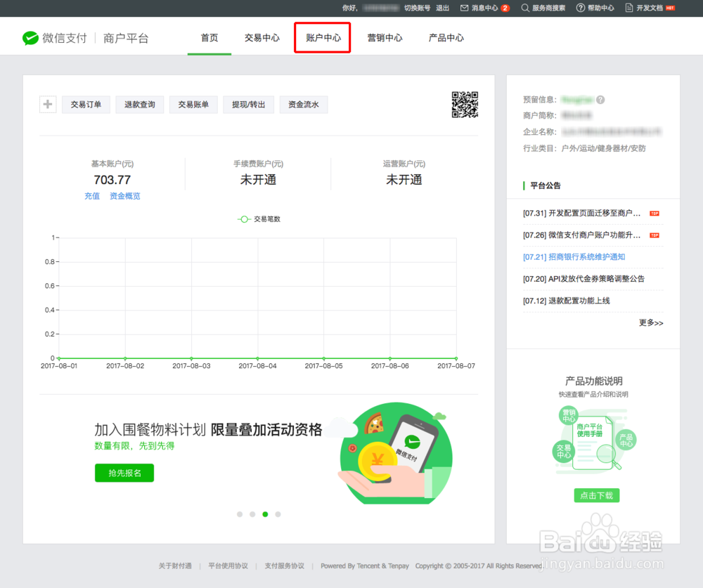Viewport: 703px width, 588px height.
Task: Open the QR code icon on the dashboard
Action: click(x=465, y=105)
